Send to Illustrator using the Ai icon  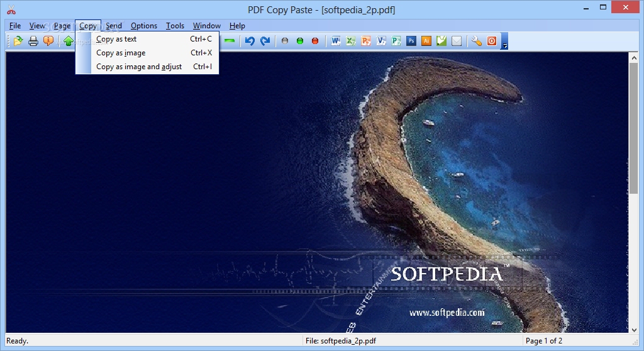pos(426,41)
